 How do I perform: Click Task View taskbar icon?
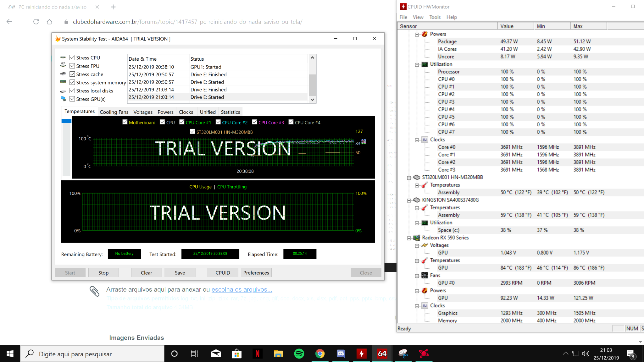pyautogui.click(x=195, y=354)
